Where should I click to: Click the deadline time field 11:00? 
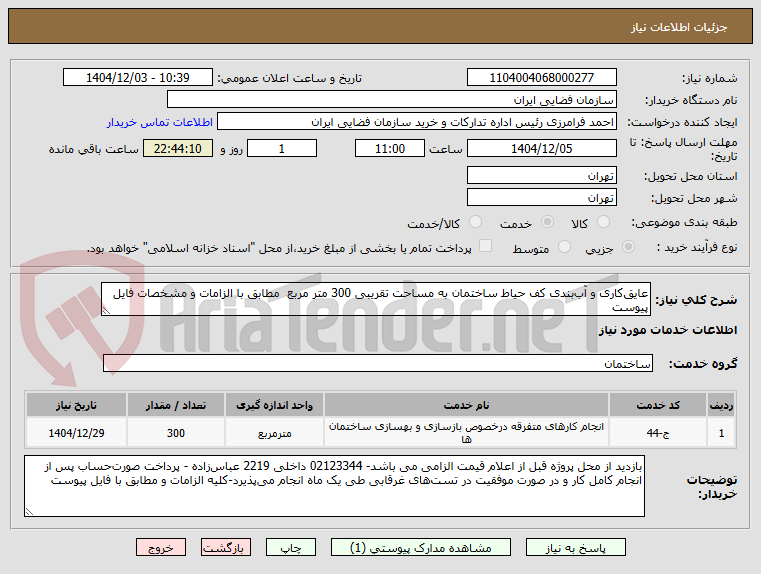click(x=390, y=148)
